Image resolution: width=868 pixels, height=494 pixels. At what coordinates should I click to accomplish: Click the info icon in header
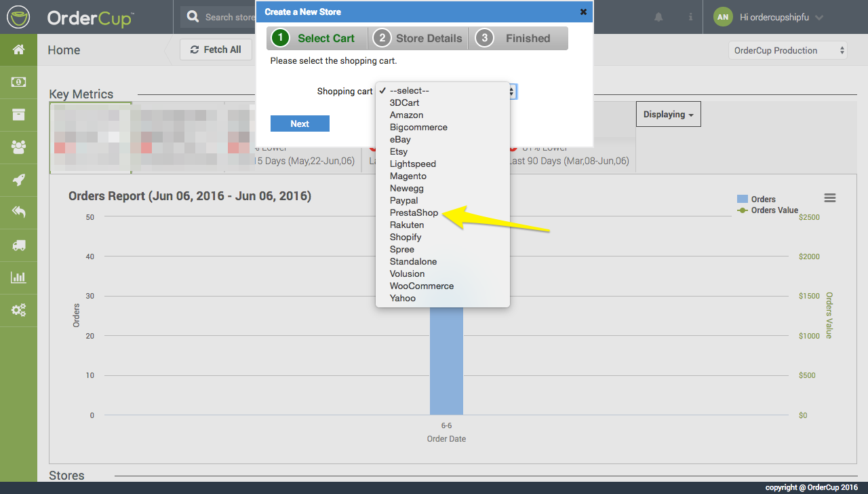[x=690, y=17]
